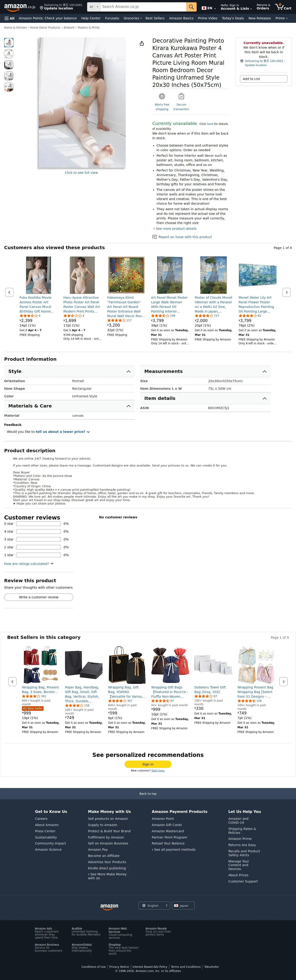Click the Secure transaction icon
Viewport: 296px width, 980px height.
pyautogui.click(x=181, y=96)
